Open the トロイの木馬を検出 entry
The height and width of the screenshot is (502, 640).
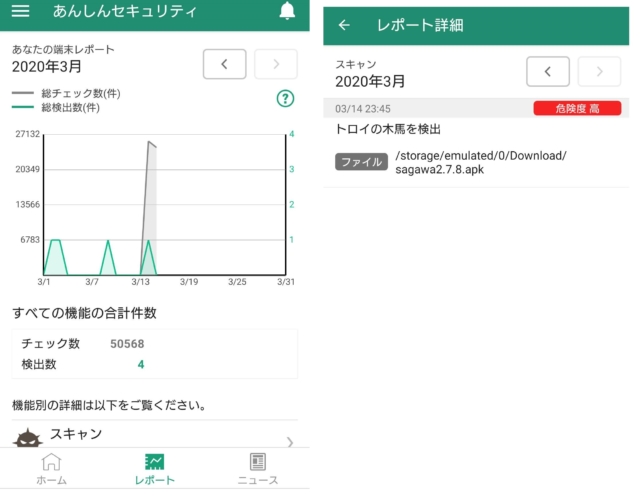[388, 129]
